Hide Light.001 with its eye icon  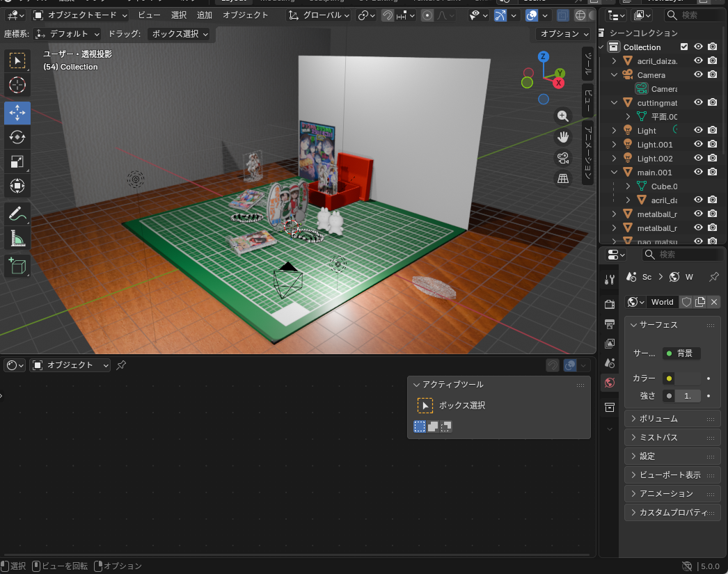click(698, 144)
